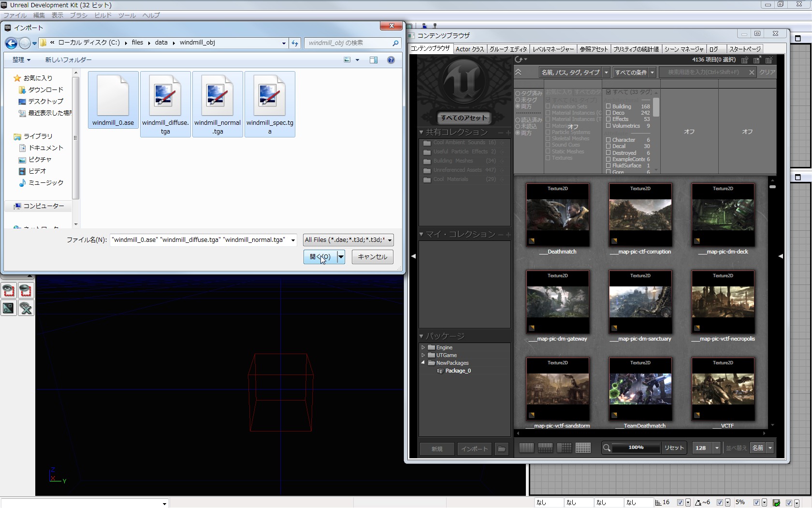Click the Show All eye-with-X icon
This screenshot has width=812, height=508.
click(x=26, y=308)
